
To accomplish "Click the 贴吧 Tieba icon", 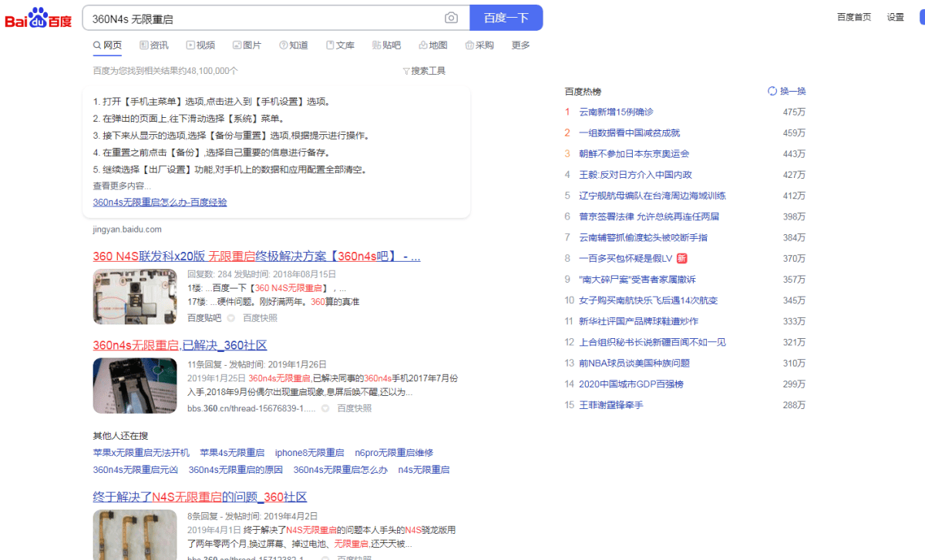I will [x=375, y=45].
